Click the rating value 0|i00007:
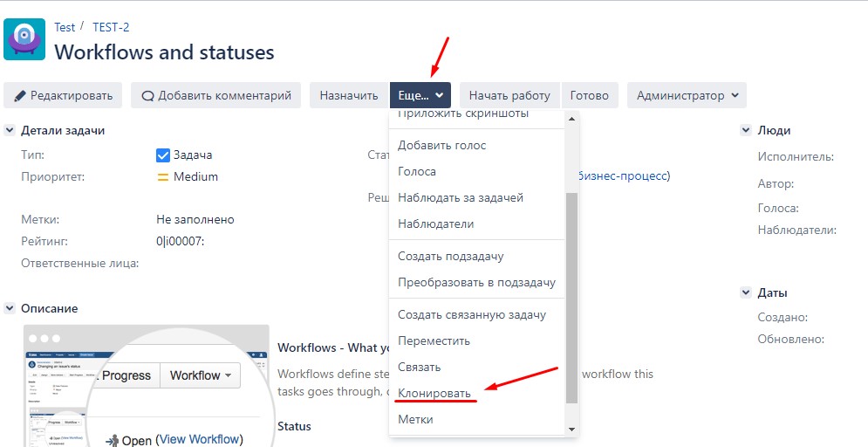This screenshot has width=868, height=447. [181, 242]
